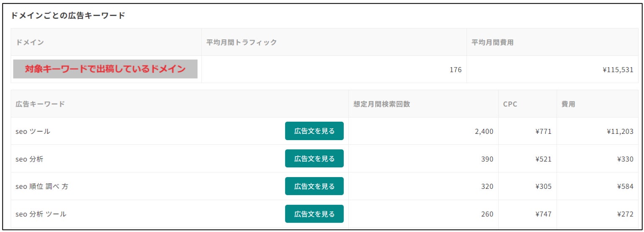
Task: View ad text for seo 順位 調べ 方
Action: (x=314, y=186)
